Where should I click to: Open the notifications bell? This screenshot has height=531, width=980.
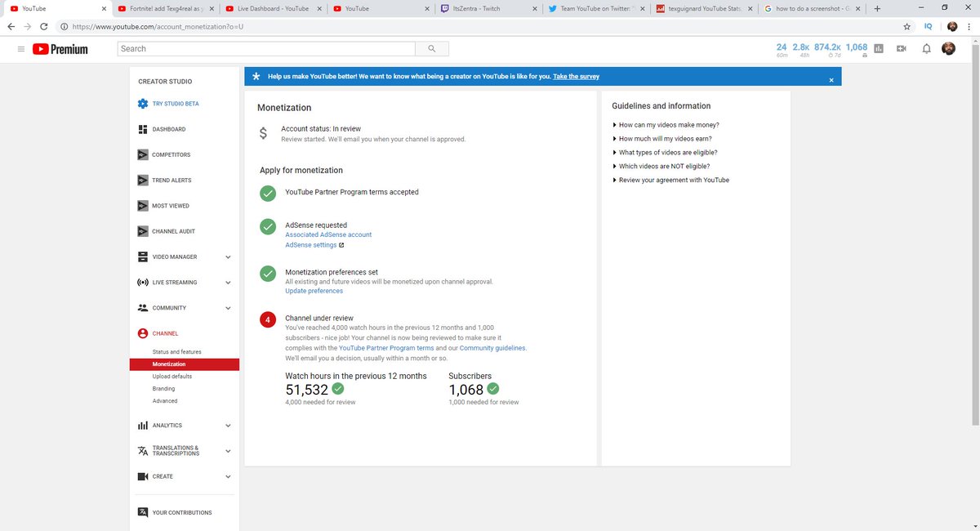point(926,49)
